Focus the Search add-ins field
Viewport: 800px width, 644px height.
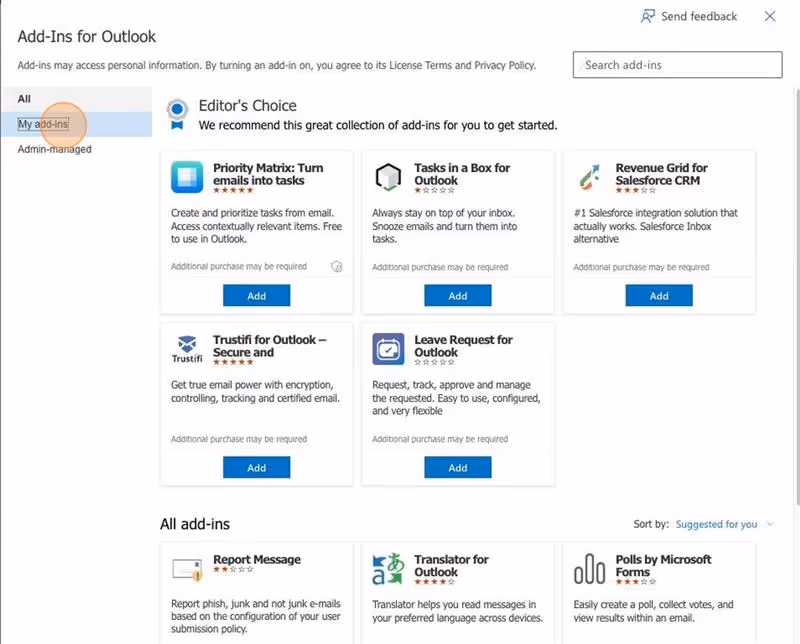point(677,65)
